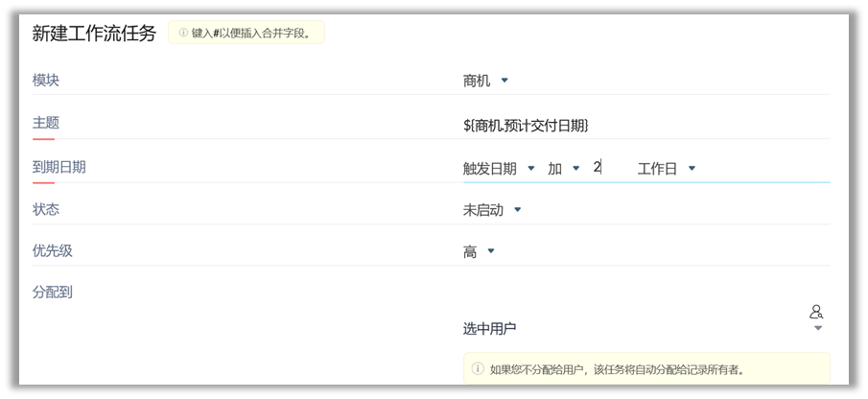
Task: Open the 未启动 status dropdown
Action: (492, 209)
